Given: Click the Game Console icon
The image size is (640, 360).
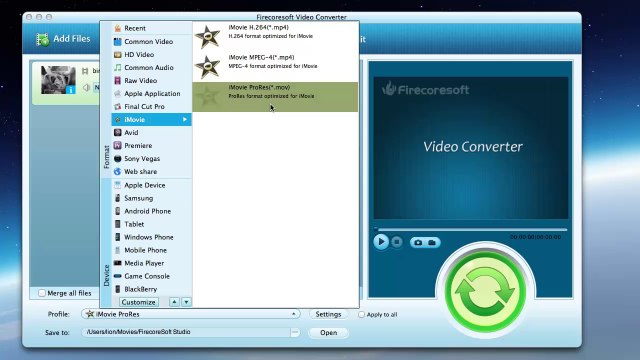Looking at the screenshot, I should point(118,276).
